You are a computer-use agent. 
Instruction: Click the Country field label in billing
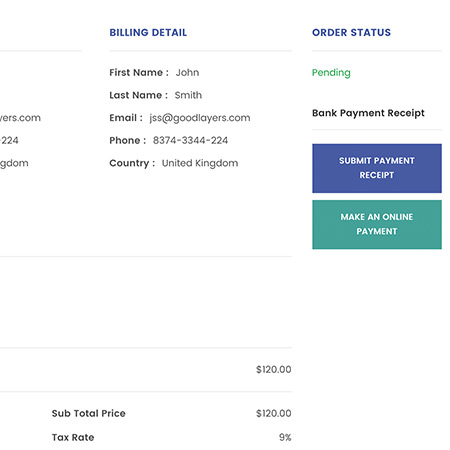click(132, 163)
